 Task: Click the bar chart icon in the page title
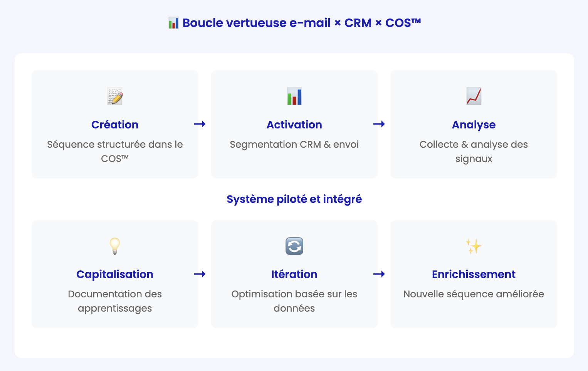pos(173,23)
